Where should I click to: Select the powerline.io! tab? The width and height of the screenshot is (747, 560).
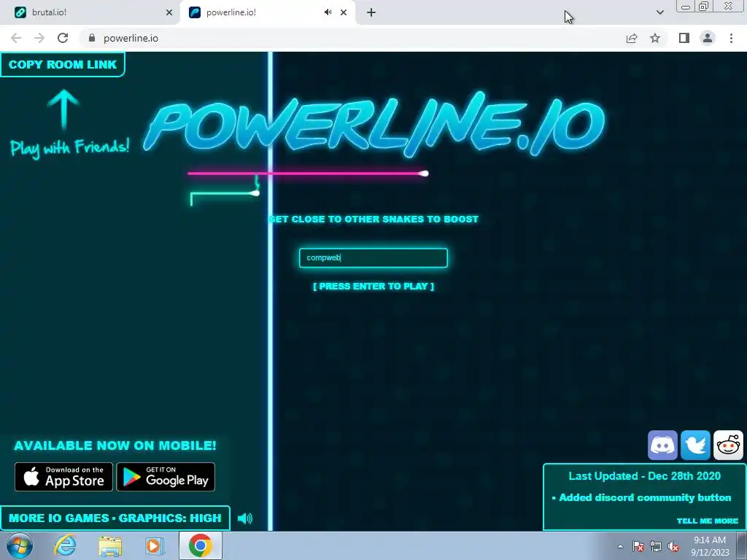tap(258, 12)
